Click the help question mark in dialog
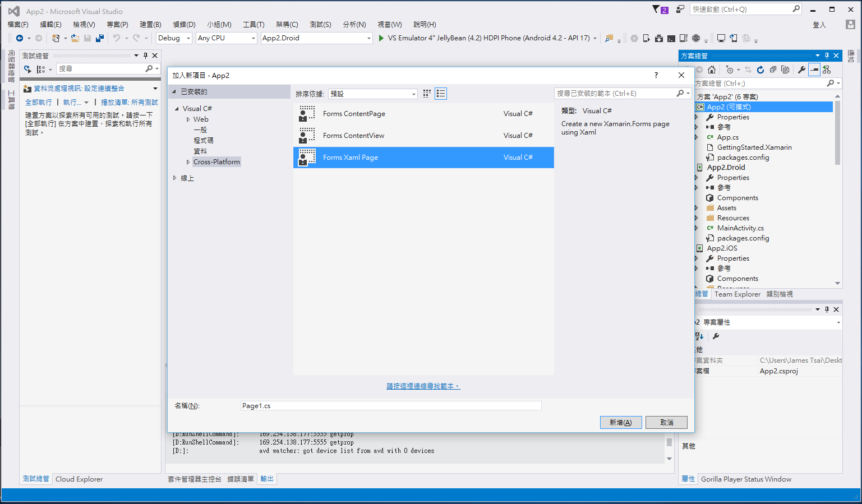Image resolution: width=862 pixels, height=504 pixels. 656,75
